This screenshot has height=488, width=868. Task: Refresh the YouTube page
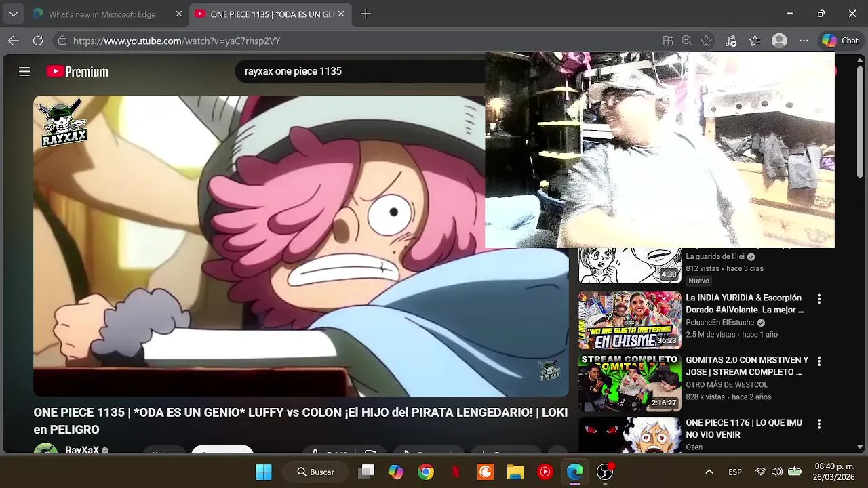click(x=38, y=41)
